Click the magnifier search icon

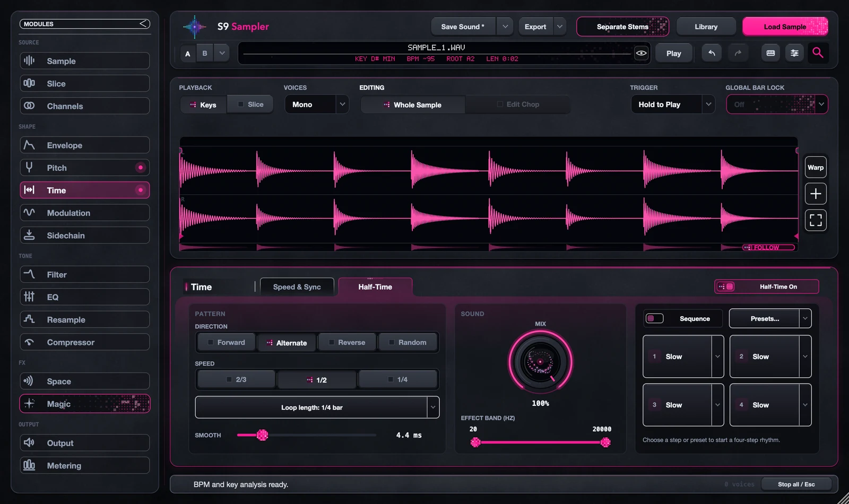point(818,53)
